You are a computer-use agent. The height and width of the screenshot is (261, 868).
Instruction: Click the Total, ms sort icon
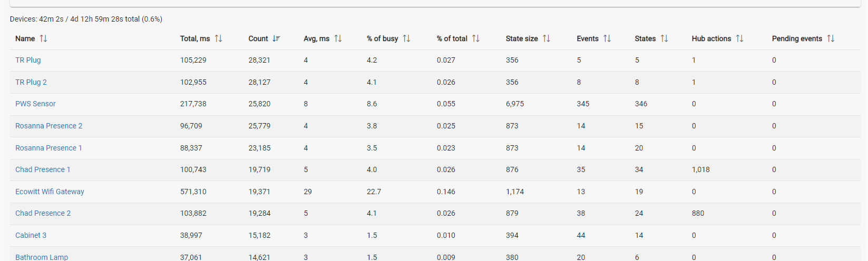pos(218,38)
